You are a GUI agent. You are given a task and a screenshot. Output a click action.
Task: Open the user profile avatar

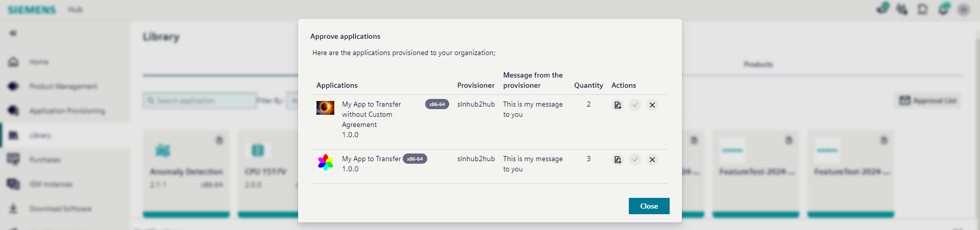coord(964,9)
